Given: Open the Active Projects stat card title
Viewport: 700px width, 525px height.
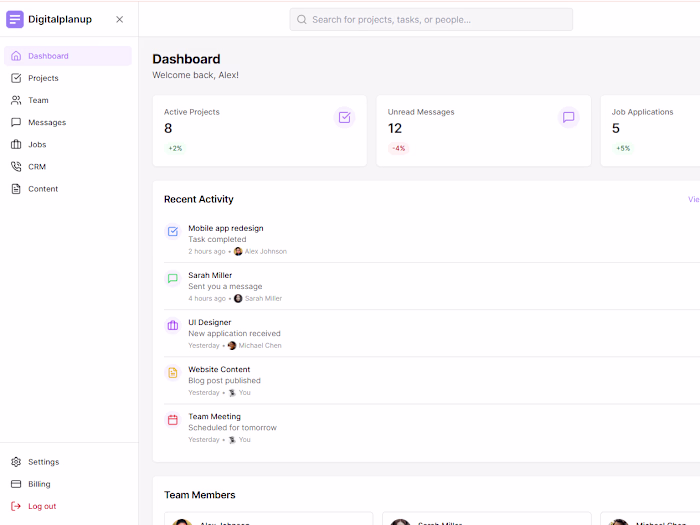Looking at the screenshot, I should (x=192, y=112).
